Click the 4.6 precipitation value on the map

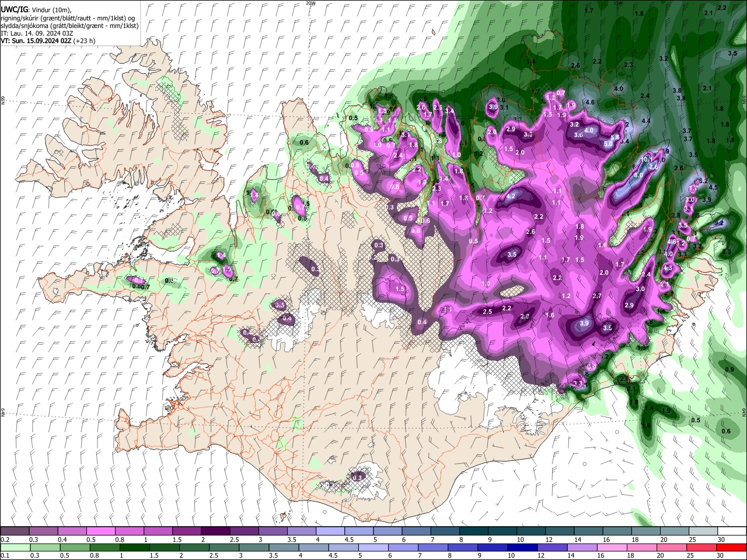(589, 102)
